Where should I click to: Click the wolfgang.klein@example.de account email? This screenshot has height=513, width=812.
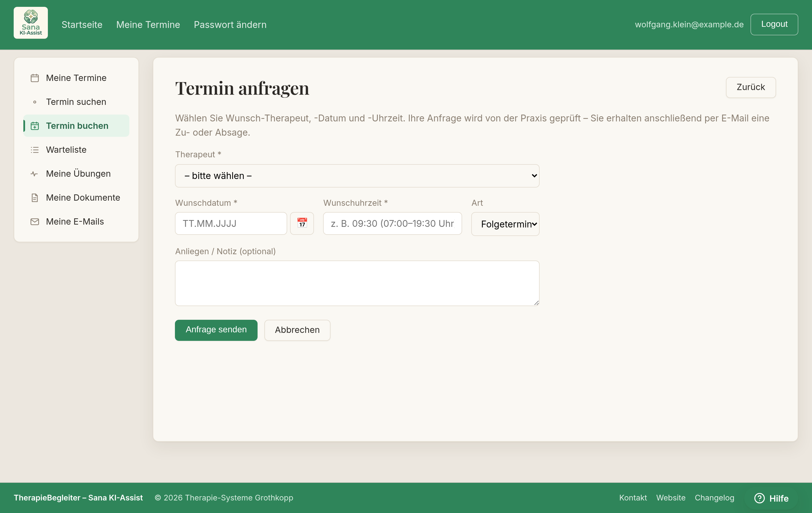(x=689, y=25)
